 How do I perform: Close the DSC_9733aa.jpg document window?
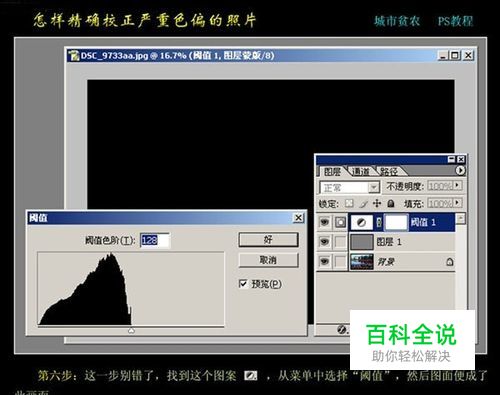click(468, 55)
